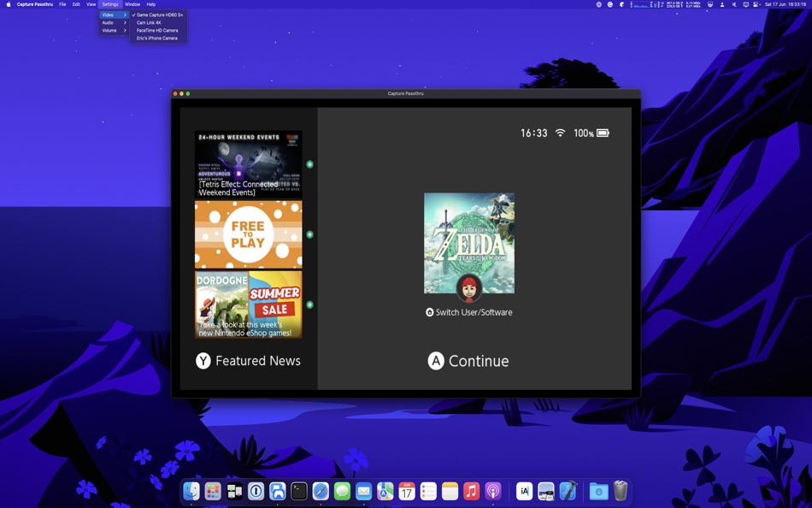Click the Mii user avatar
This screenshot has width=812, height=508.
coord(469,288)
